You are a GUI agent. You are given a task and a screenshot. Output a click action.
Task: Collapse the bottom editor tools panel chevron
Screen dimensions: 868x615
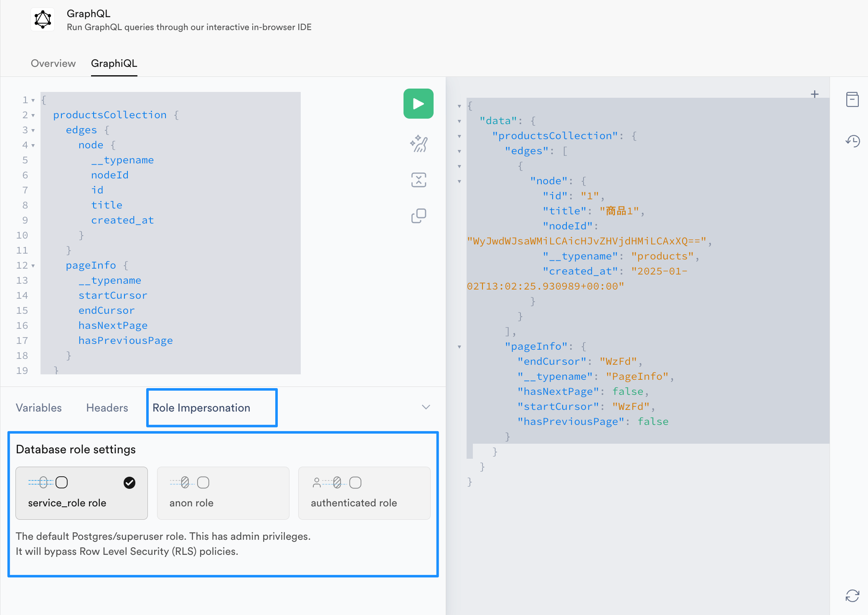click(426, 407)
